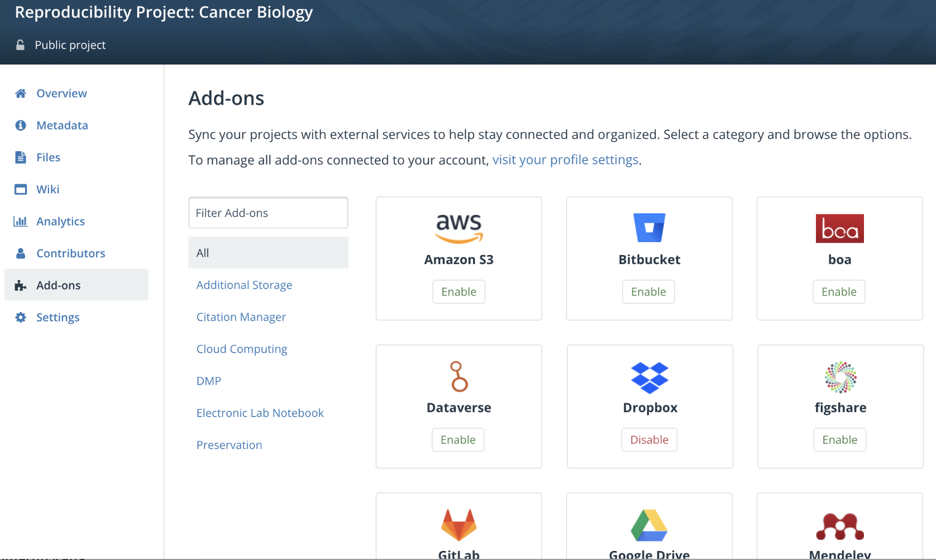Open project Settings

(58, 317)
